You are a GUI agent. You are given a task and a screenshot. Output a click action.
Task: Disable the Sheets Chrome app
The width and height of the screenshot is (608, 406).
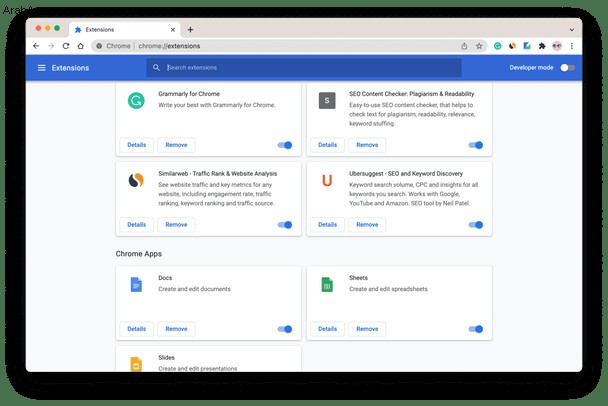pos(476,329)
